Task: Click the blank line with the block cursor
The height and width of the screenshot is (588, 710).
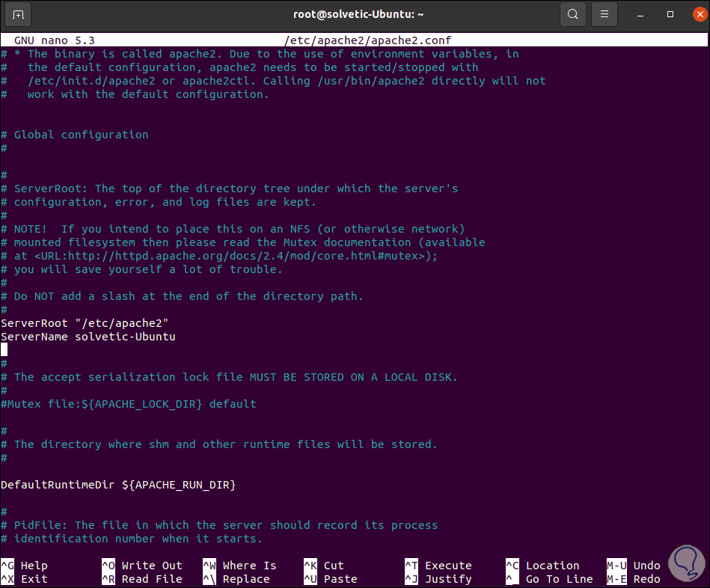Action: coord(4,350)
